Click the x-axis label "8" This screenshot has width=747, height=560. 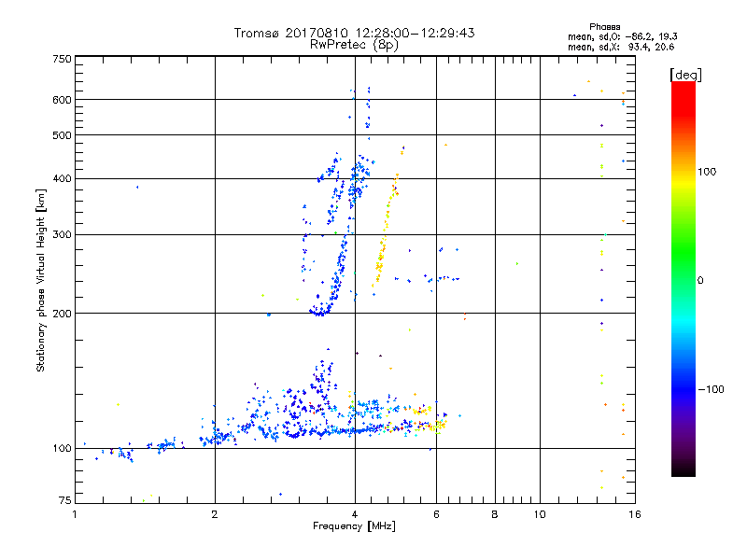tap(495, 514)
